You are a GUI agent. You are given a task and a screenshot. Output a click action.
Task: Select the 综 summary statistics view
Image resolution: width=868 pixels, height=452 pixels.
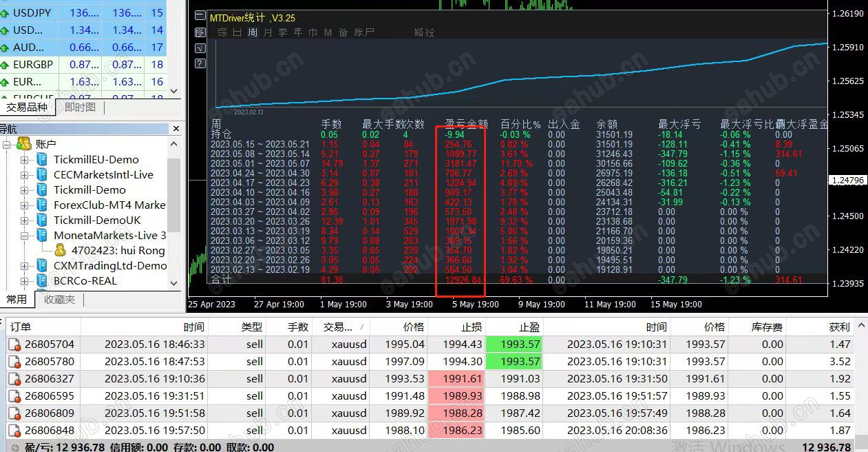pos(222,32)
